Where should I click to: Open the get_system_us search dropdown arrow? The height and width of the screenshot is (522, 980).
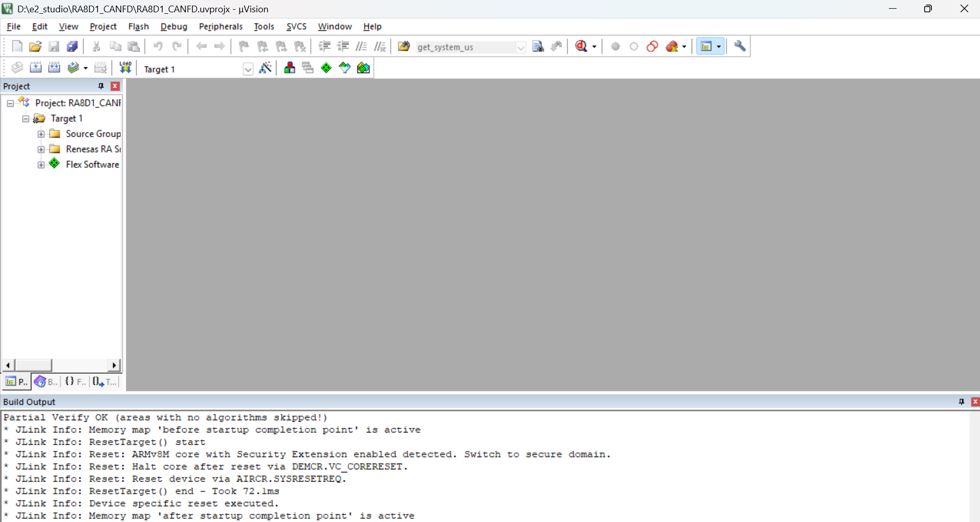[521, 47]
